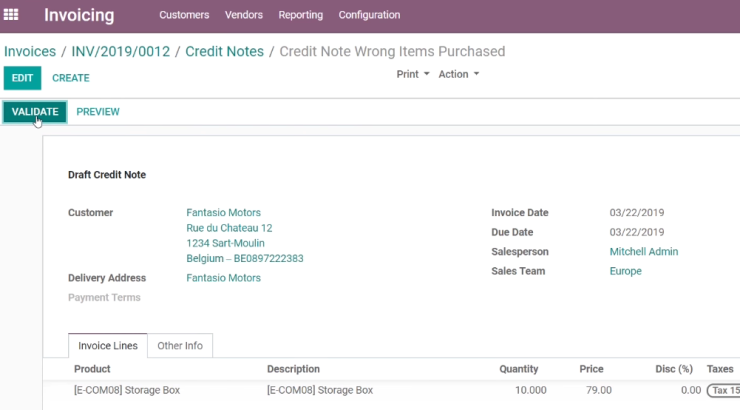Open the Vendors menu

244,15
